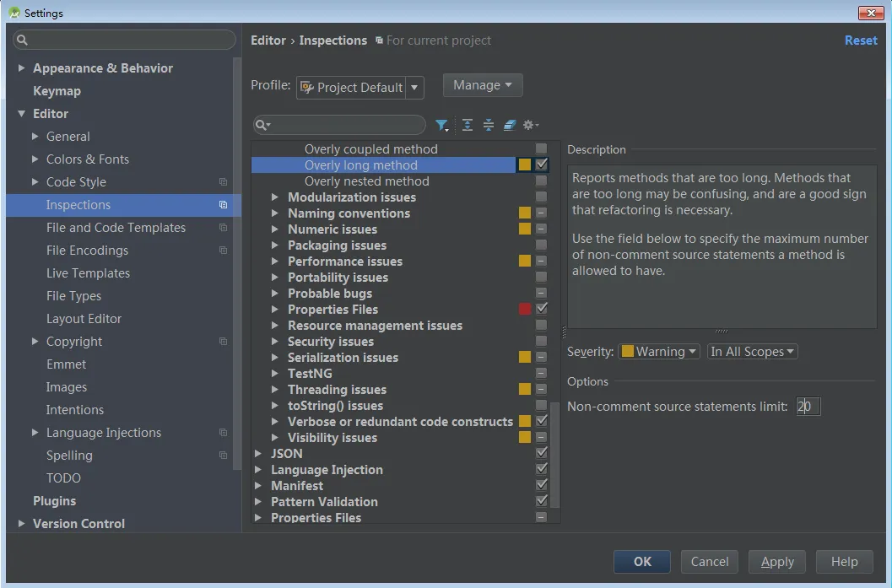Click the eraser reset-to-empty icon
The width and height of the screenshot is (892, 588).
pyautogui.click(x=509, y=126)
